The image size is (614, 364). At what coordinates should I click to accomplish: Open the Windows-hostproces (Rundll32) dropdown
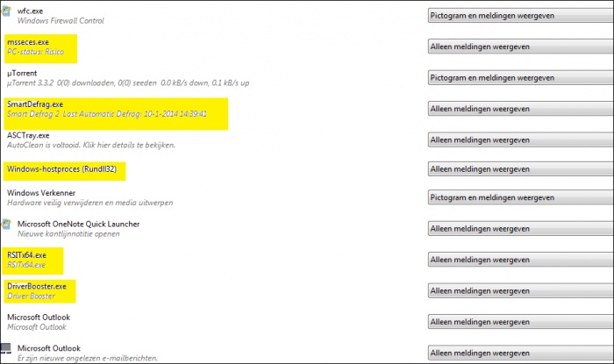[x=521, y=169]
